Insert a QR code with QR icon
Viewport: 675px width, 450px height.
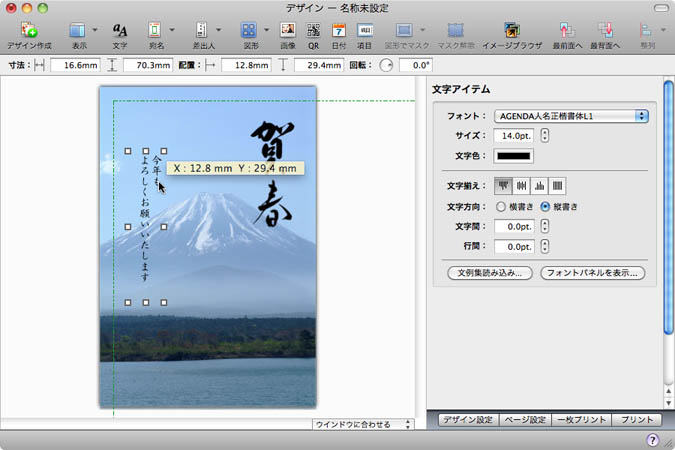[314, 31]
